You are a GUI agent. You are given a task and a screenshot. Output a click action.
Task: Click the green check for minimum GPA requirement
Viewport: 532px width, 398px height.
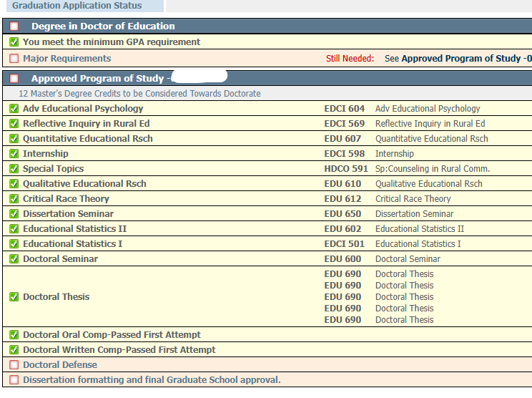(x=14, y=42)
